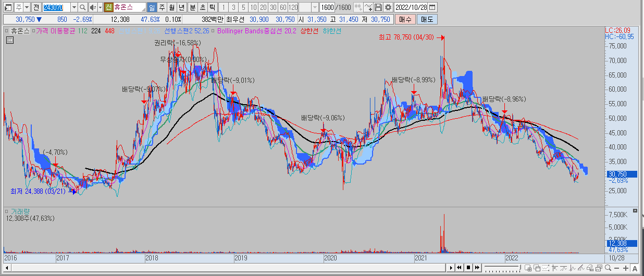Open the custom interval dropdown arrow

pyautogui.click(x=315, y=7)
